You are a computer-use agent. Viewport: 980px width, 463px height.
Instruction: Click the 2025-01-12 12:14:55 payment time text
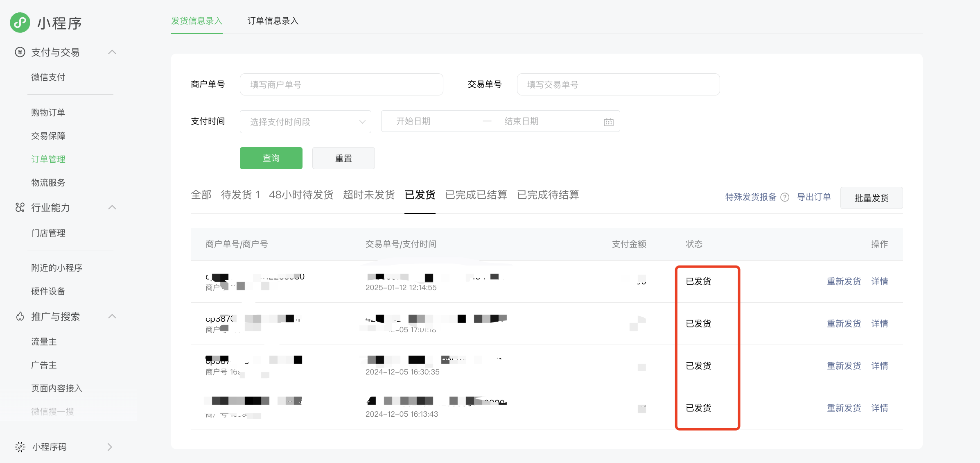[401, 288]
